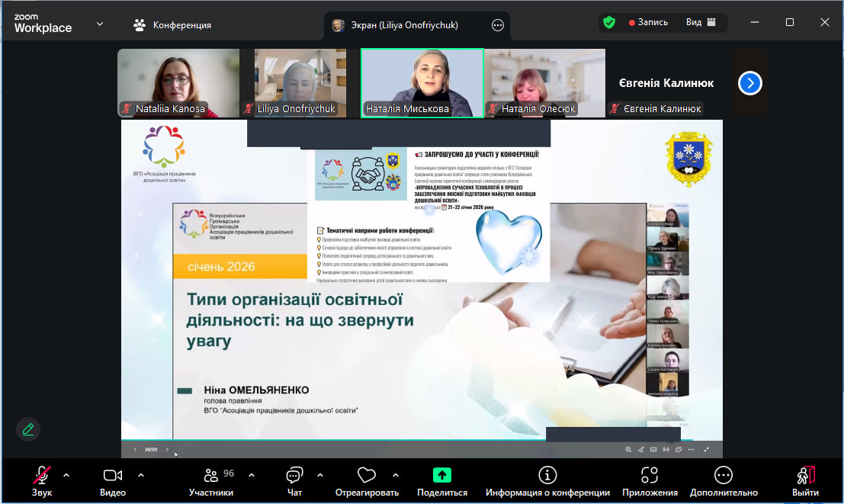Switch to the Конференция tab
This screenshot has width=844, height=504.
pos(172,25)
